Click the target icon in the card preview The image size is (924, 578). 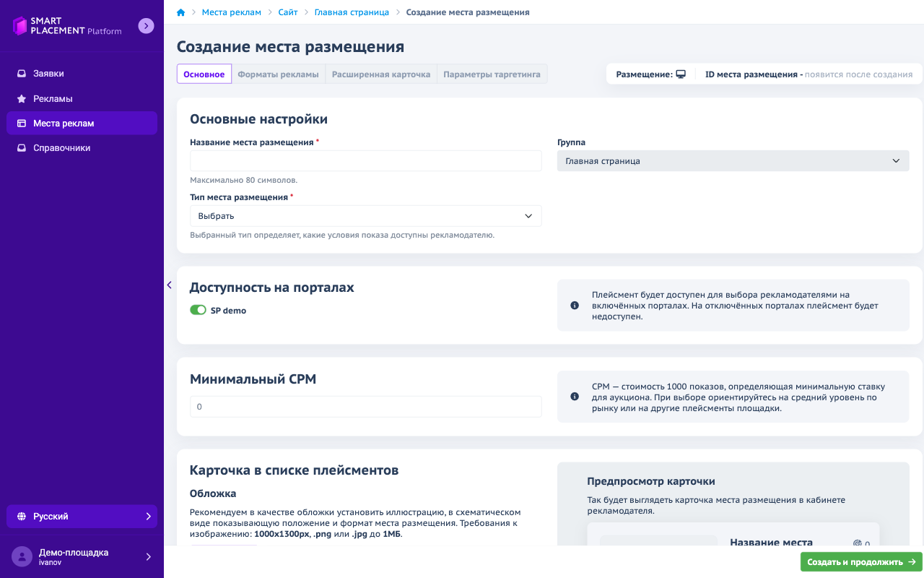[858, 543]
